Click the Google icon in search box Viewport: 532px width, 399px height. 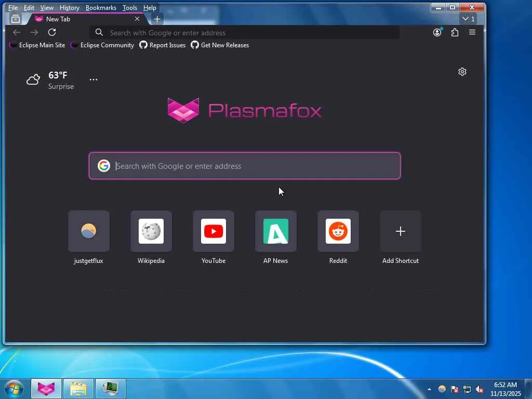103,166
